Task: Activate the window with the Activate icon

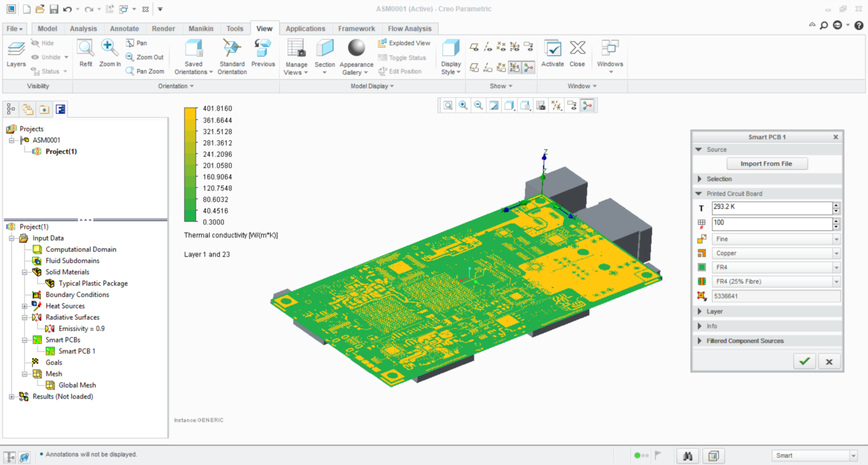Action: click(553, 54)
